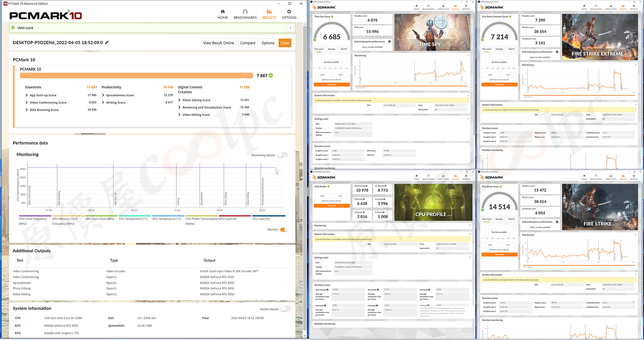Viewport: 644px width, 340px height.
Task: Open the Options button beside Compare
Action: click(x=268, y=43)
